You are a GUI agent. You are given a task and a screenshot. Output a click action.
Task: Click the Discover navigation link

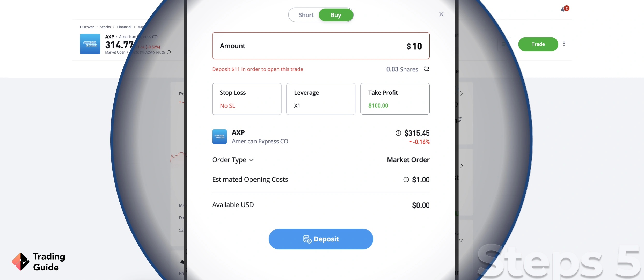click(86, 27)
